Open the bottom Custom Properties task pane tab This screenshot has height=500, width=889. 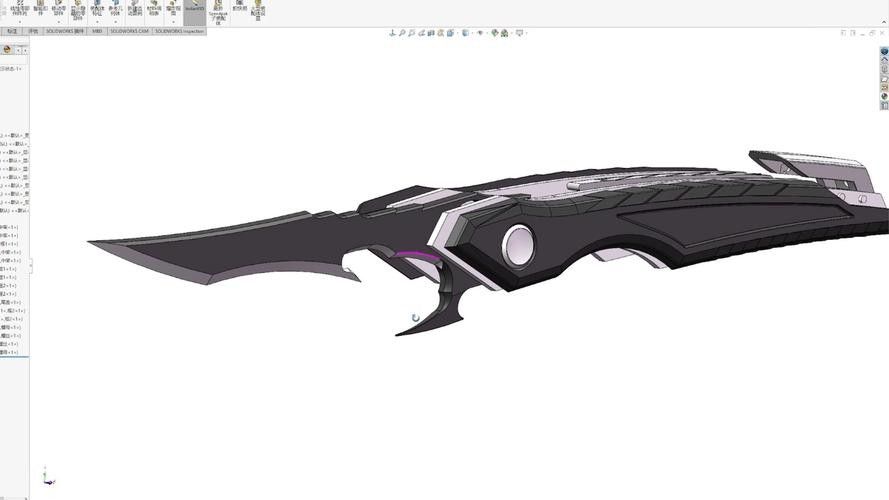click(884, 106)
